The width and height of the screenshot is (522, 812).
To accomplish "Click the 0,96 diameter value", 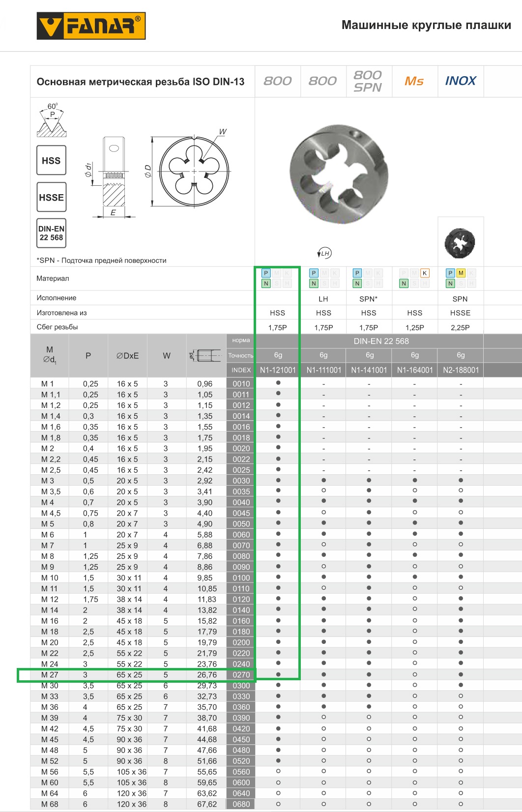I will [205, 384].
